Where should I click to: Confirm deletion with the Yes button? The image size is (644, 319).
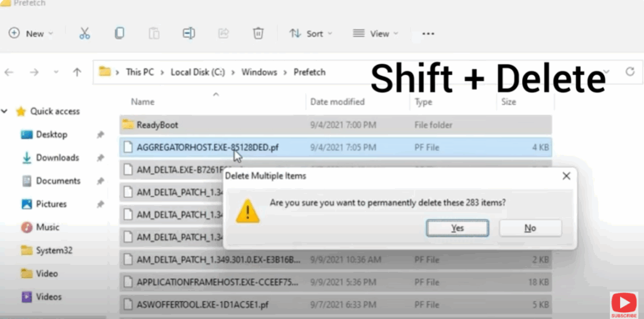457,228
